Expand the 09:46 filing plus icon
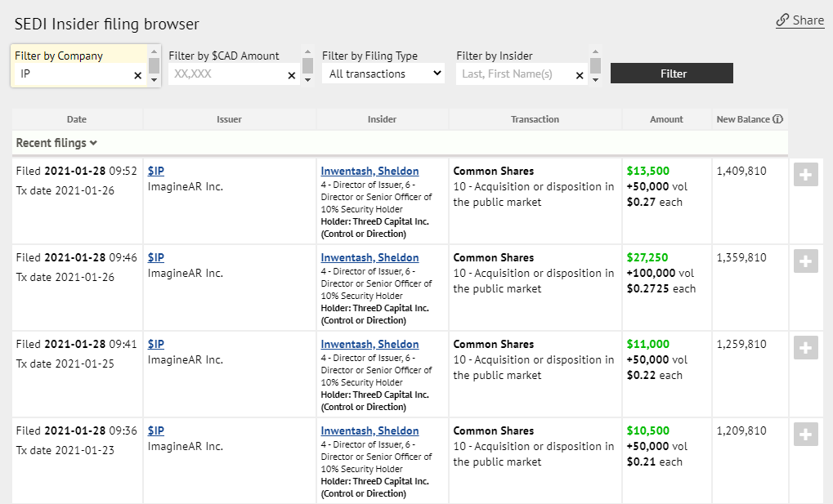Viewport: 833px width, 504px height. pos(805,261)
